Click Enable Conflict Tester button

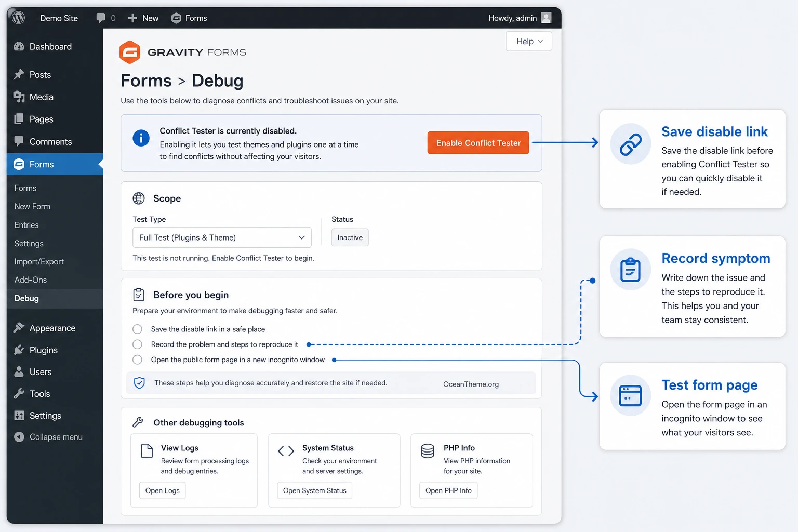(478, 143)
